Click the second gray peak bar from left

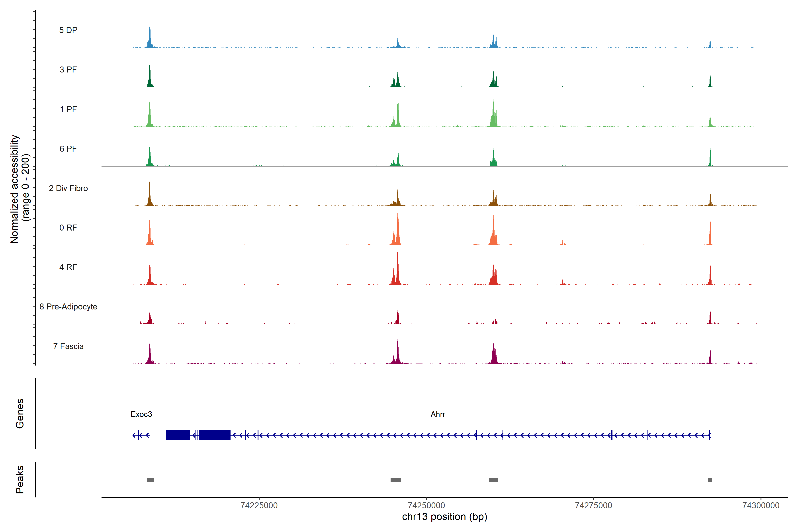click(396, 480)
